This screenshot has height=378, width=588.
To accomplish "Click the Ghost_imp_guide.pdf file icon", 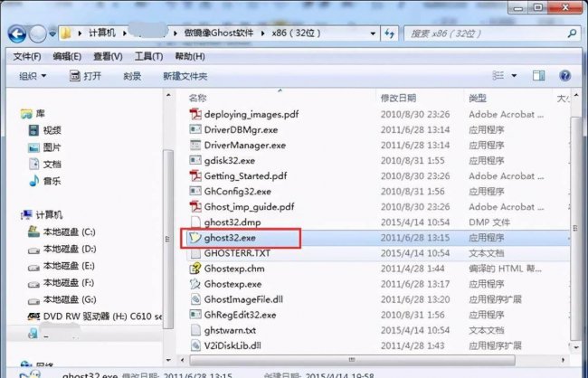I will [x=195, y=206].
